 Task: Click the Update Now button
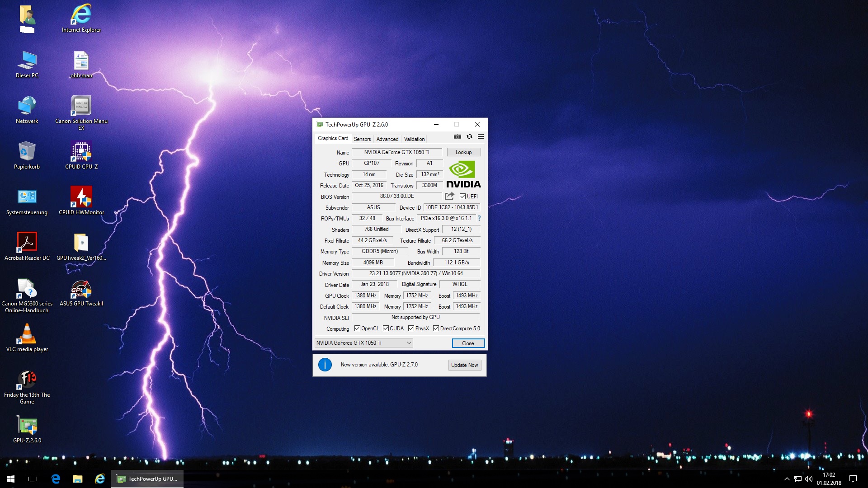(x=464, y=365)
